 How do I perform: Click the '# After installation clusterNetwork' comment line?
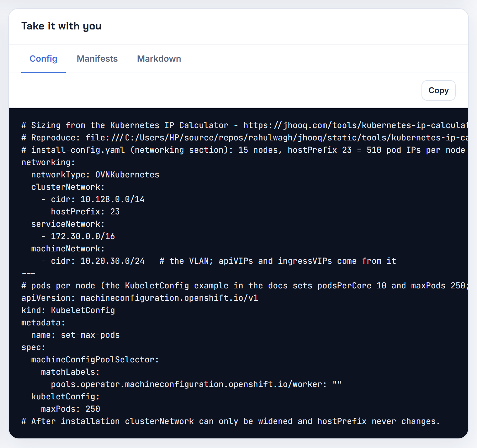point(231,421)
